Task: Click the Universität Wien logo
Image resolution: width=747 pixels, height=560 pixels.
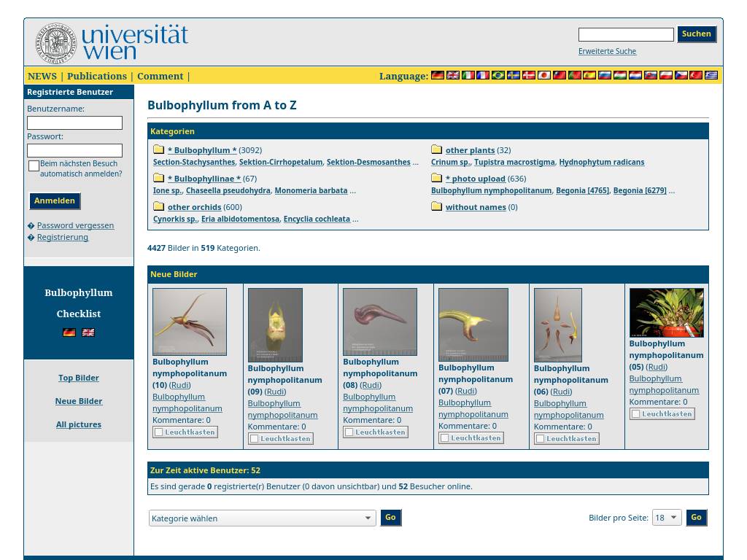Action: [112, 42]
